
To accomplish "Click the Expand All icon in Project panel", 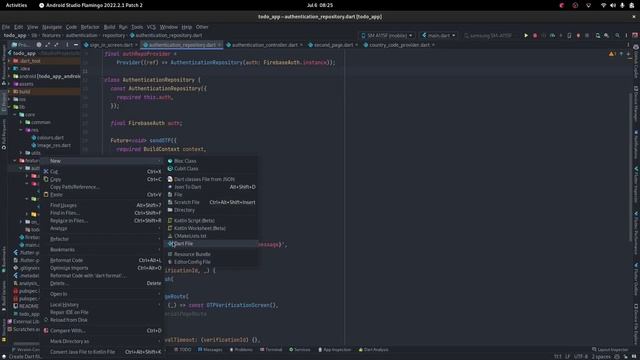I will (x=47, y=45).
